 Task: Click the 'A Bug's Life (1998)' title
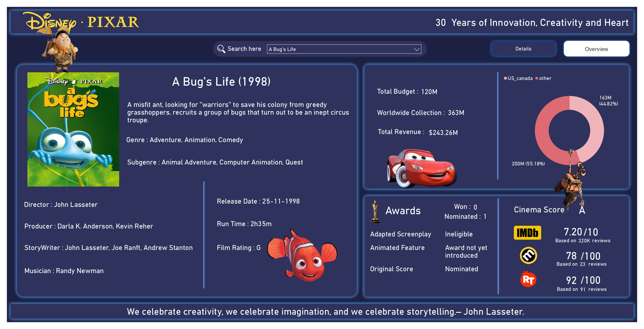pyautogui.click(x=221, y=82)
